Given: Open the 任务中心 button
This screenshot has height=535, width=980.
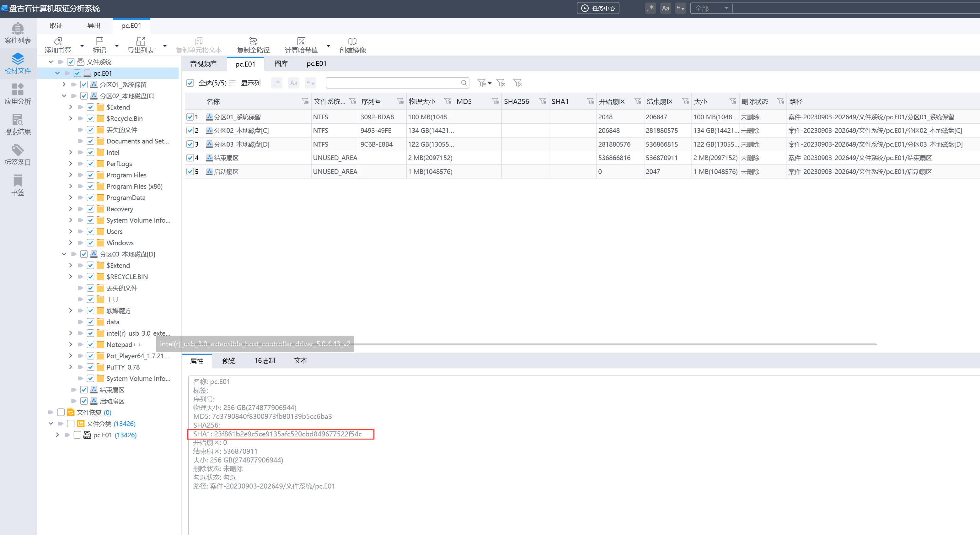Looking at the screenshot, I should (x=598, y=8).
